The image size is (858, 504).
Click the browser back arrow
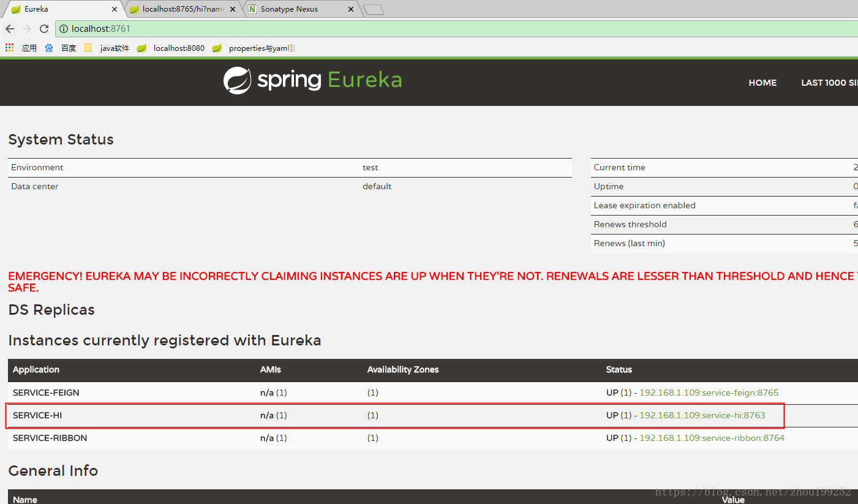[x=10, y=29]
